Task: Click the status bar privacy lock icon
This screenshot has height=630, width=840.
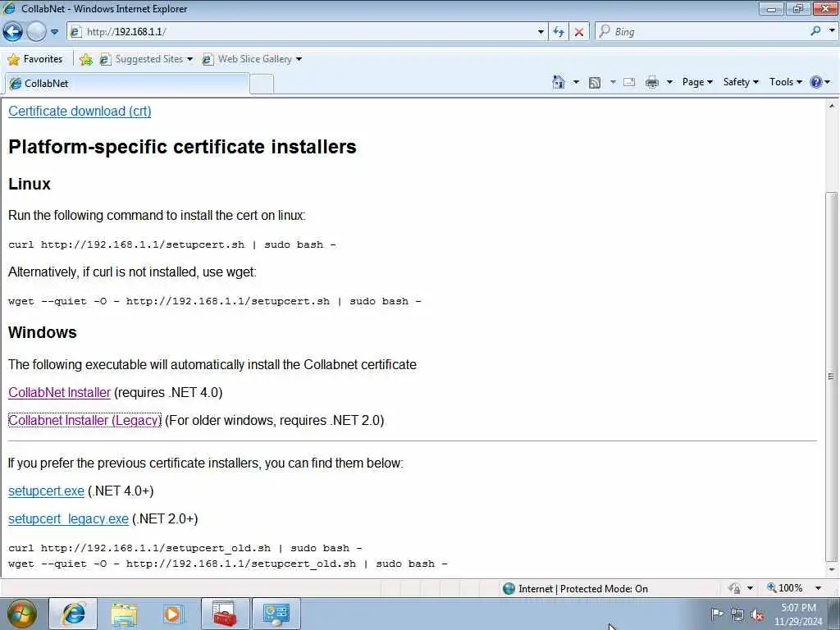Action: pos(734,588)
